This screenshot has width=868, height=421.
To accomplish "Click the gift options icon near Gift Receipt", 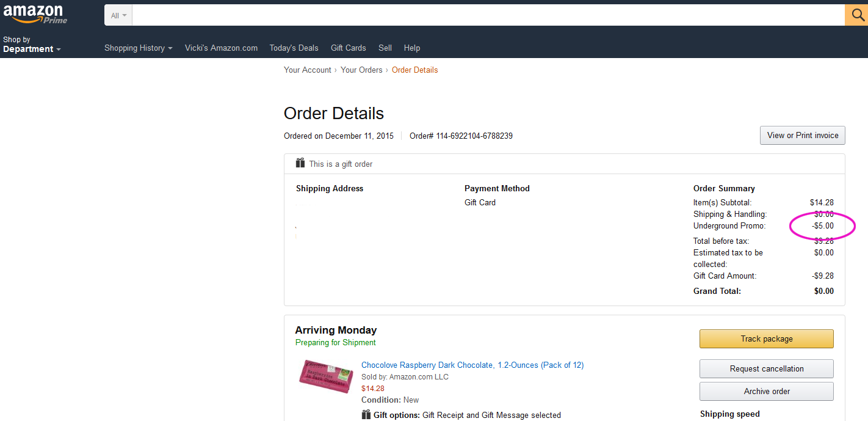I will pyautogui.click(x=366, y=415).
